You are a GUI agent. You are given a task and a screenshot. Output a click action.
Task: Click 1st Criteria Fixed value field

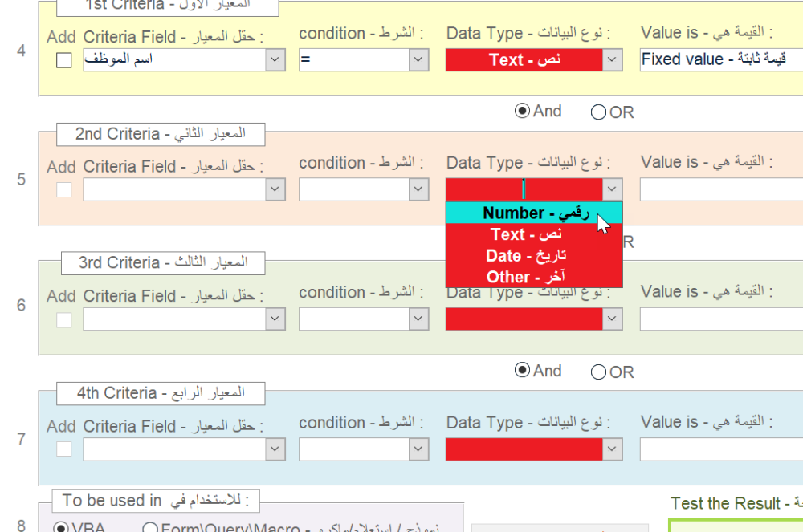(x=721, y=60)
